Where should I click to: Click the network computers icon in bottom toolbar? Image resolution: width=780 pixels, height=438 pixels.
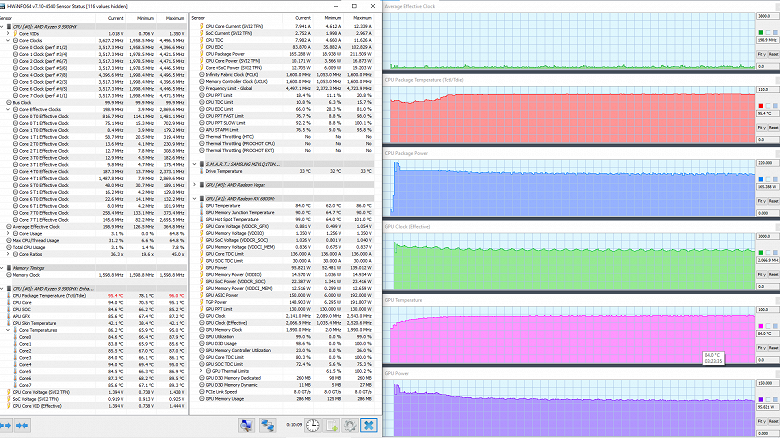pyautogui.click(x=267, y=425)
